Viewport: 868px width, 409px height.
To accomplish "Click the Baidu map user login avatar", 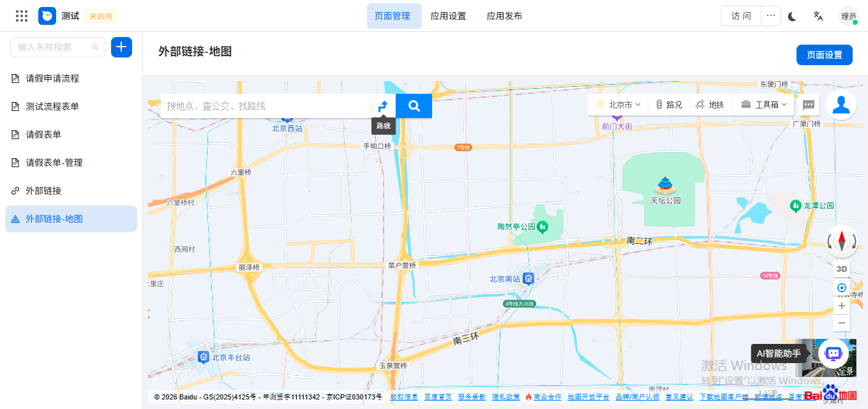I will click(x=841, y=105).
